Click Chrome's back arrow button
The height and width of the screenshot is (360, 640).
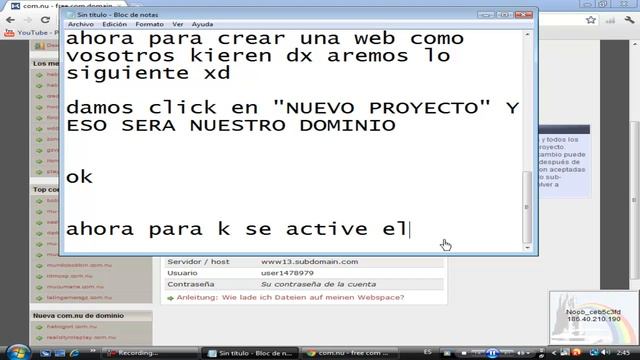coord(11,20)
